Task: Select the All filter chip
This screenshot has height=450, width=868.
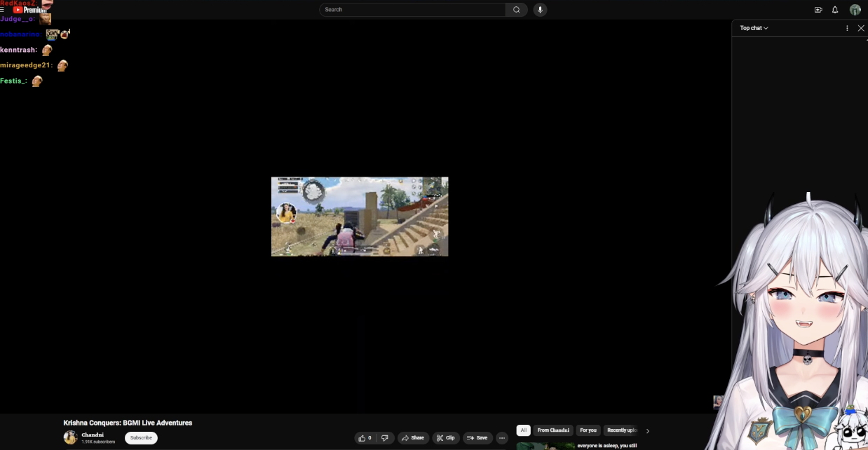Action: click(x=524, y=430)
